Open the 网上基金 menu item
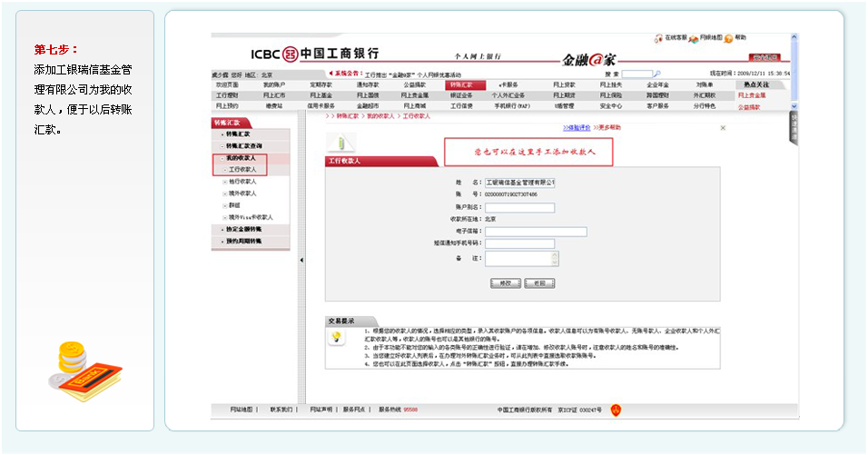This screenshot has width=868, height=455. click(321, 95)
